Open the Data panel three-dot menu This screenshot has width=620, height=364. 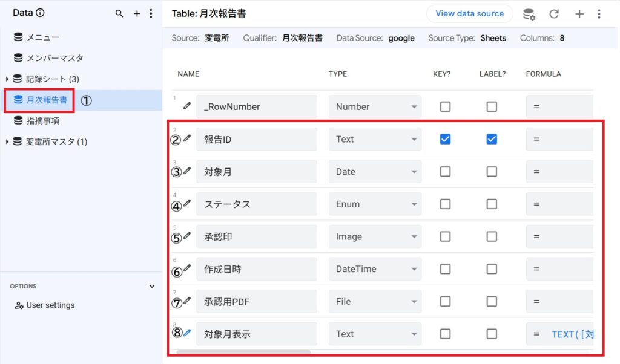(x=151, y=13)
